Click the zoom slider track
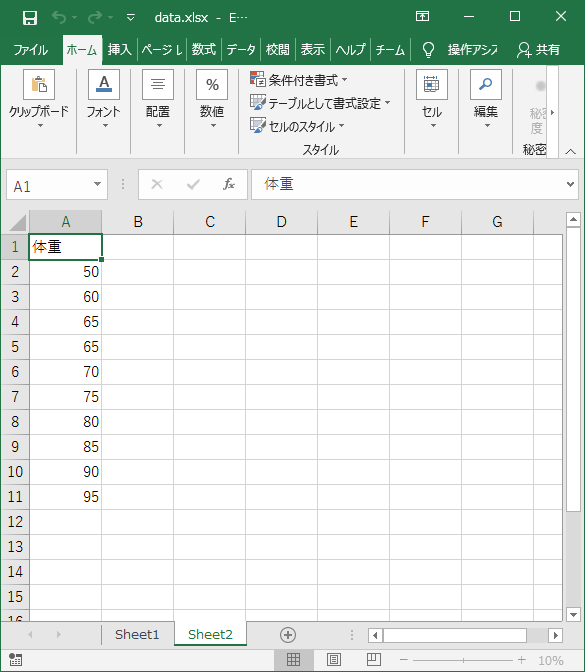 463,660
